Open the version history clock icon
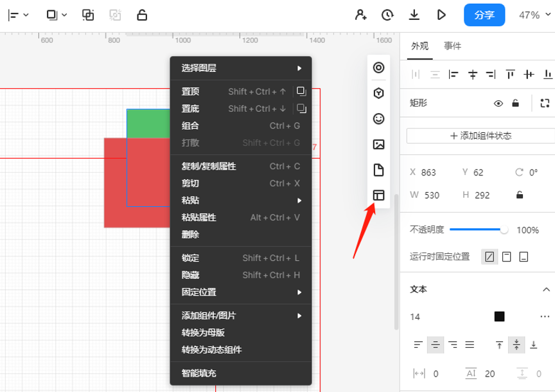This screenshot has width=555, height=392. point(387,15)
